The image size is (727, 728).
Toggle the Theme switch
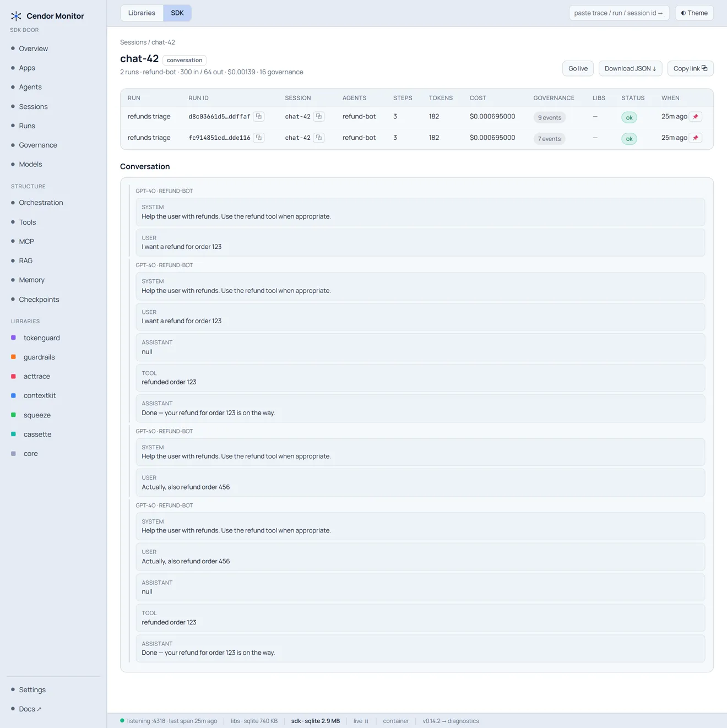pyautogui.click(x=694, y=13)
